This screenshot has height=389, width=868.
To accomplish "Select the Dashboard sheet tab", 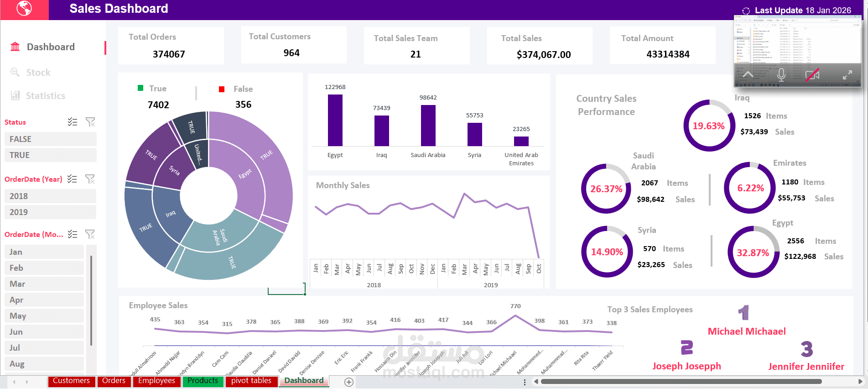I will (x=304, y=381).
